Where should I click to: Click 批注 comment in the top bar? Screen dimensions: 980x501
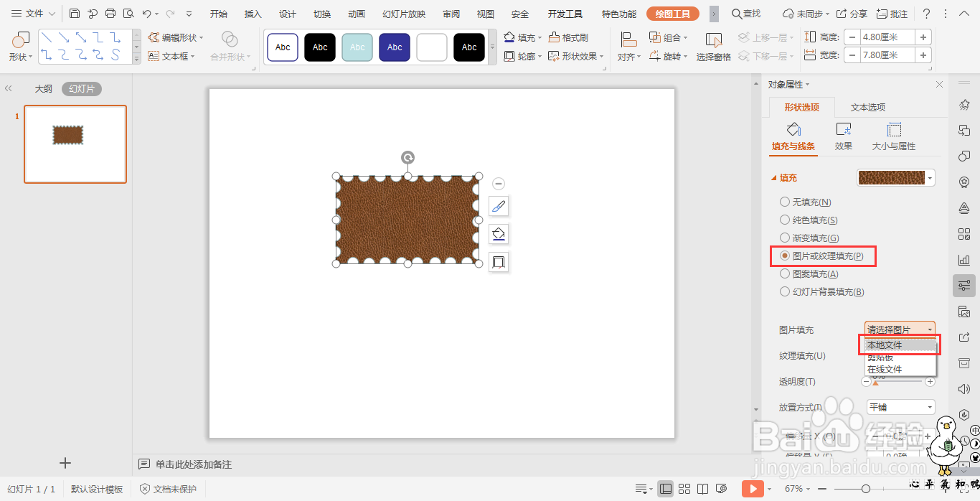pos(892,14)
